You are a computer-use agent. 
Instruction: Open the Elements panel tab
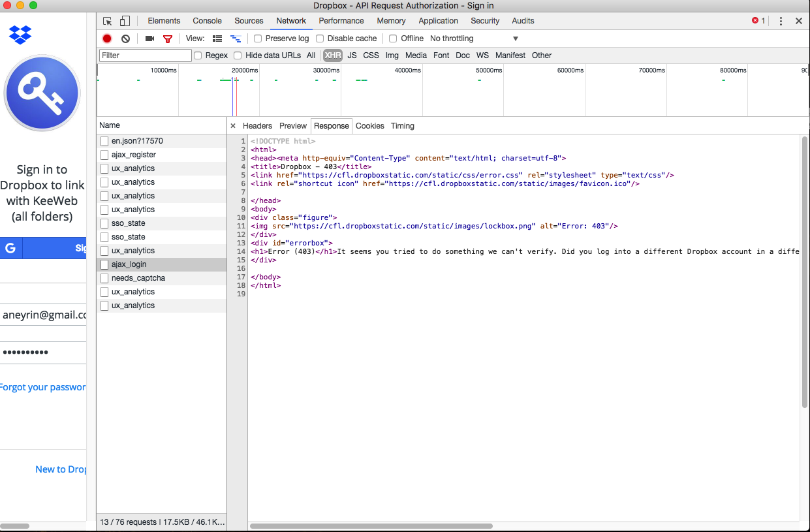(x=164, y=21)
